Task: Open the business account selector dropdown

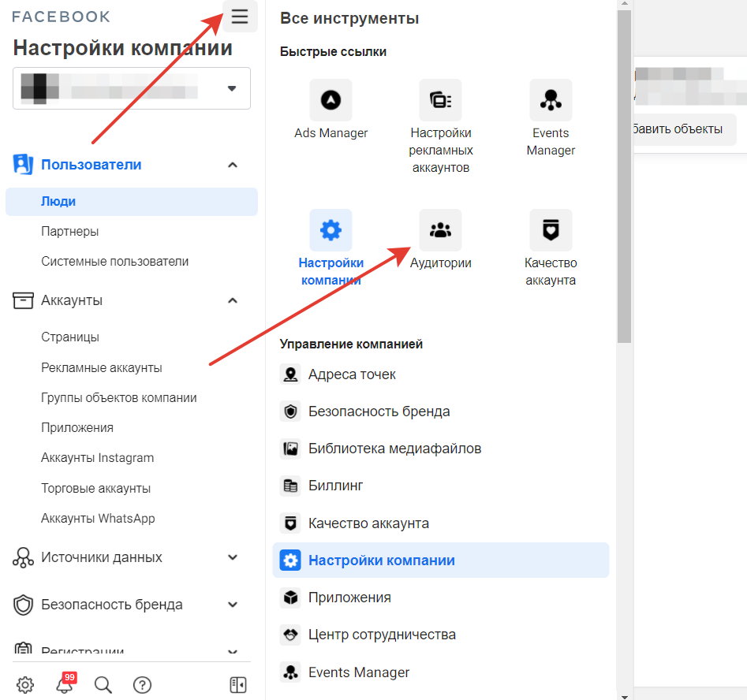Action: [132, 88]
